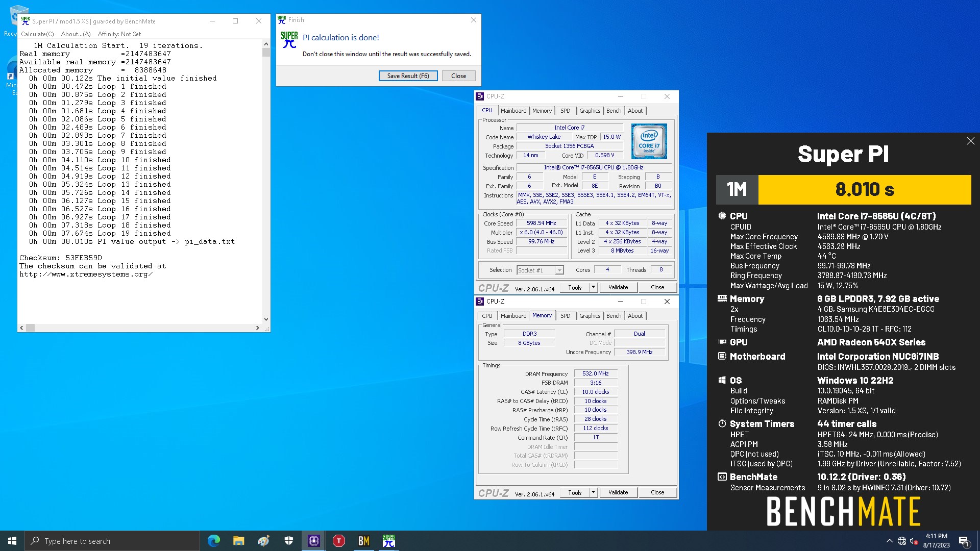Image resolution: width=980 pixels, height=551 pixels.
Task: Open Affinity: Not Set menu
Action: pos(119,34)
